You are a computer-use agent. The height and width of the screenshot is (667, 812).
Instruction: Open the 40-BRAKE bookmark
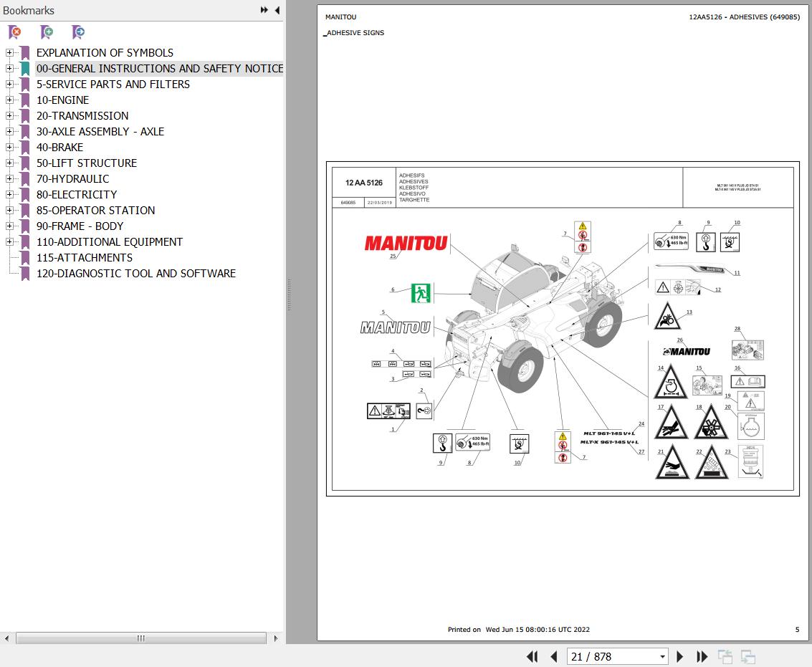click(x=59, y=147)
